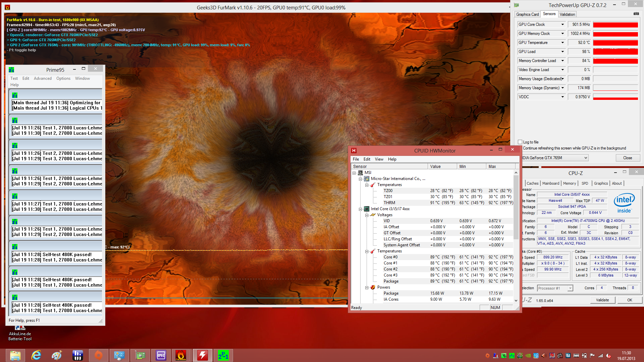Image resolution: width=644 pixels, height=362 pixels.
Task: Click Prime95 taskbar icon
Action: coord(223,355)
